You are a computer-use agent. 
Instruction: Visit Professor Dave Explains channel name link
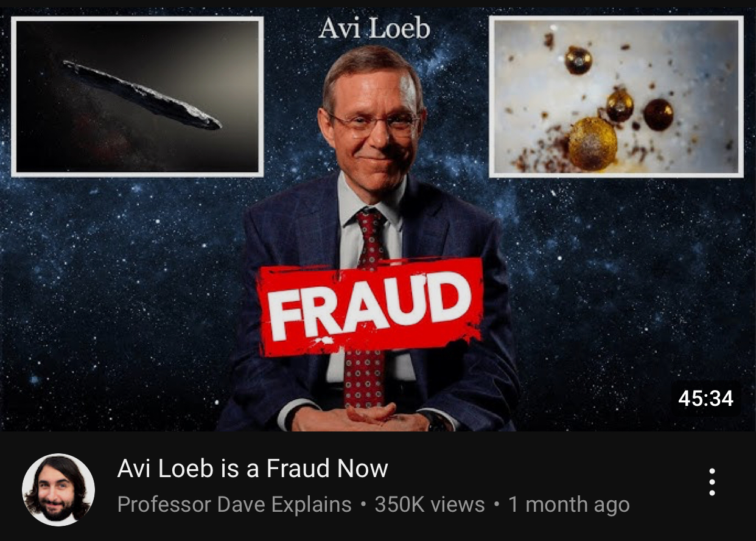[x=234, y=504]
